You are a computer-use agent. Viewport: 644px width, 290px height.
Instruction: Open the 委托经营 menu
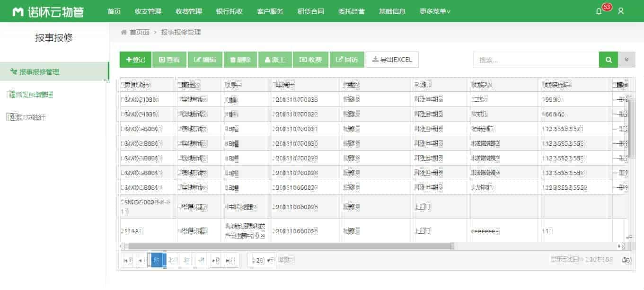pos(352,11)
